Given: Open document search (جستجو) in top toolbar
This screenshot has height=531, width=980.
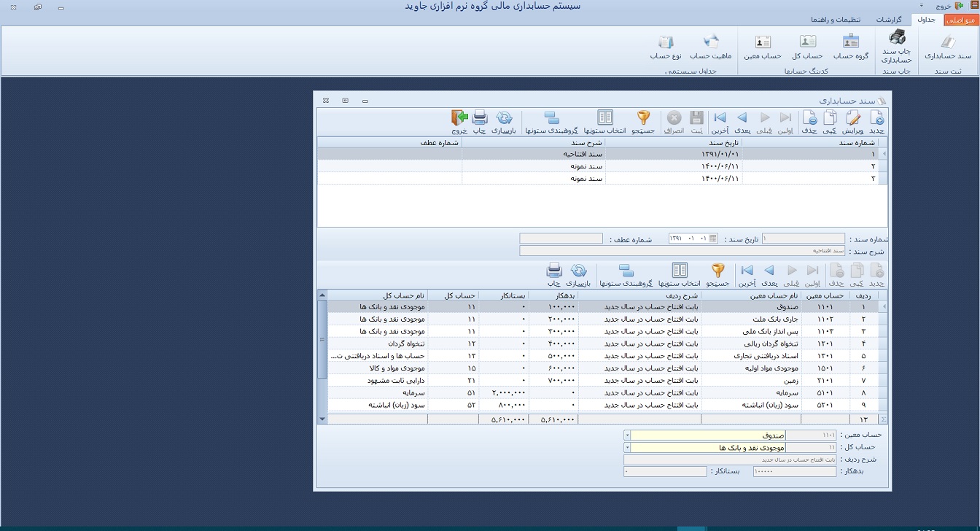Looking at the screenshot, I should click(643, 123).
